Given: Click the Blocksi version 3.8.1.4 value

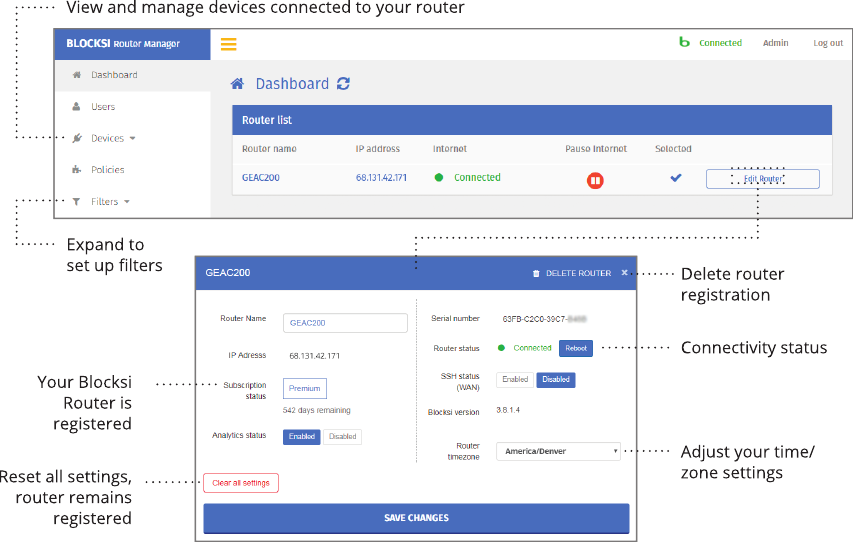Looking at the screenshot, I should pyautogui.click(x=508, y=410).
